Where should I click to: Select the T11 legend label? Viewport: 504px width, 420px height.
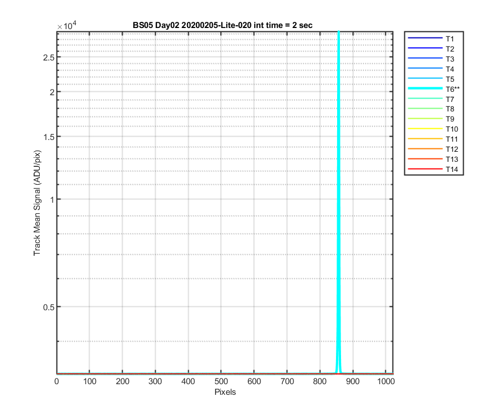click(451, 139)
